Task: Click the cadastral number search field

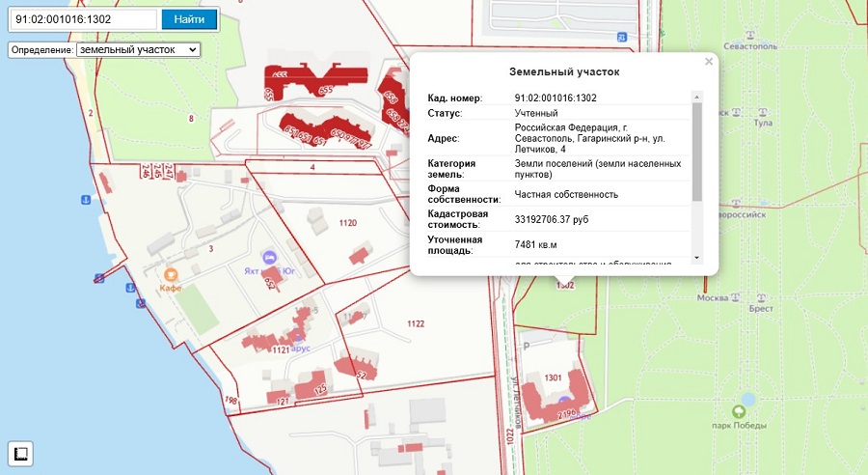Action: [84, 19]
